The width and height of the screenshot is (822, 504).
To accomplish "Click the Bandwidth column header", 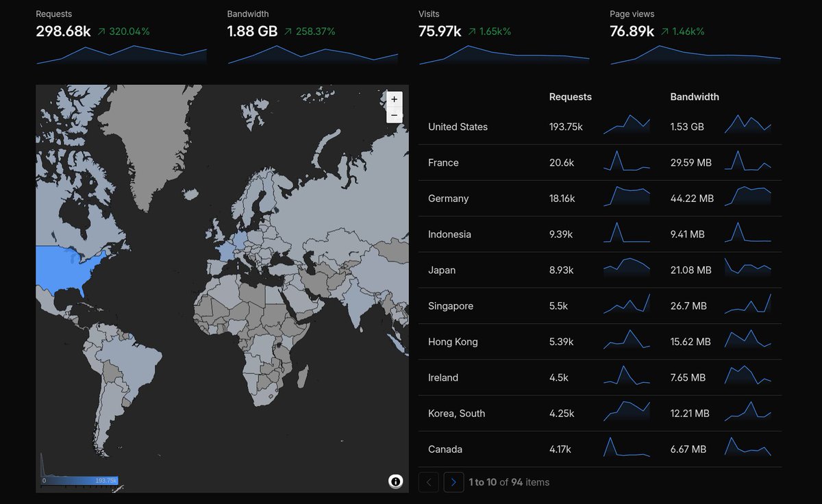I will click(x=695, y=97).
